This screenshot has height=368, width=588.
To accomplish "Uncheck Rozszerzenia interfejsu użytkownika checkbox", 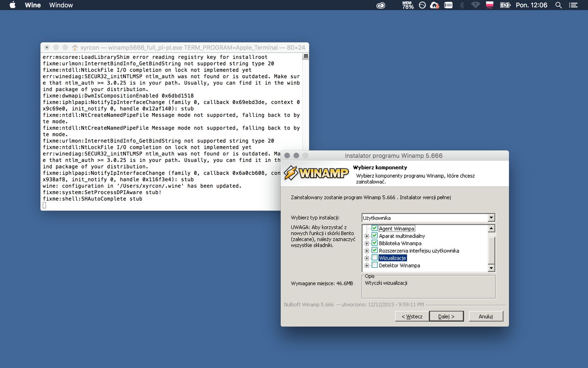I will (375, 250).
